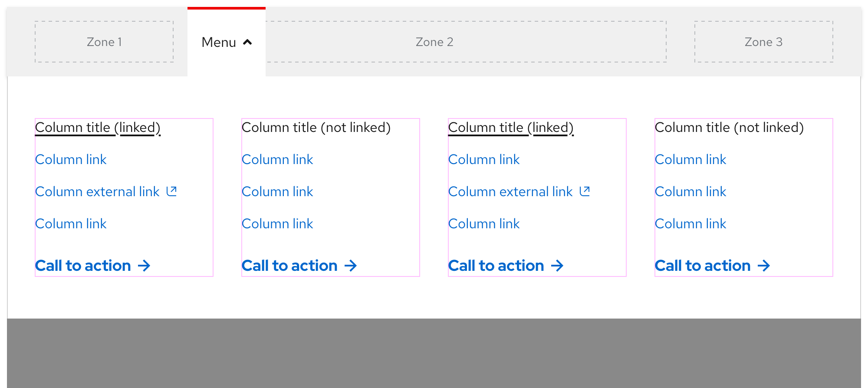This screenshot has width=868, height=388.
Task: Click the arrow icon on second column's Call to action
Action: (351, 266)
